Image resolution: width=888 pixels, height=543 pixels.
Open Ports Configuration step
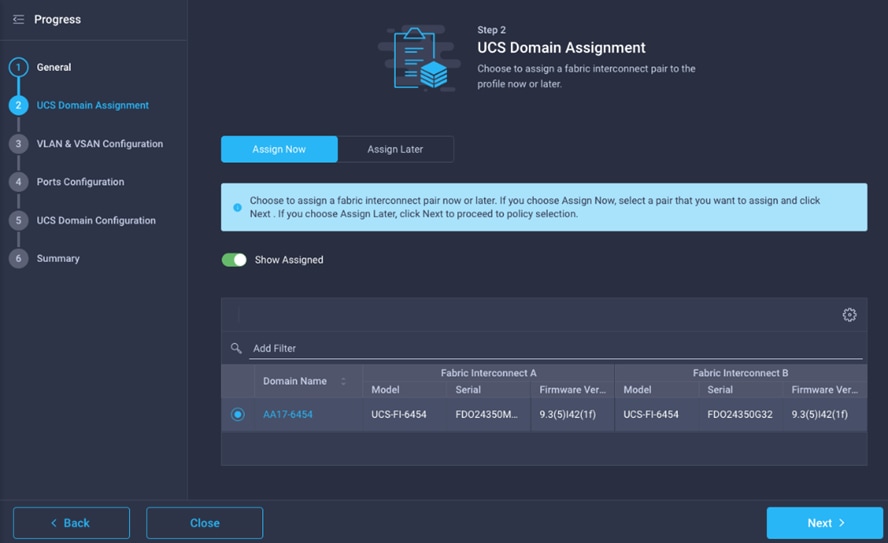pos(80,182)
